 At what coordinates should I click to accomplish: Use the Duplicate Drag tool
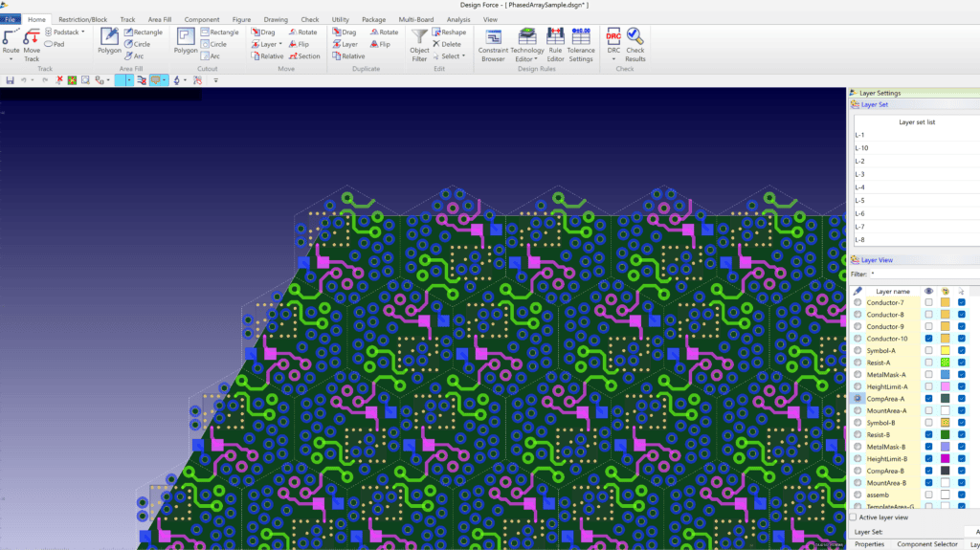pos(345,32)
